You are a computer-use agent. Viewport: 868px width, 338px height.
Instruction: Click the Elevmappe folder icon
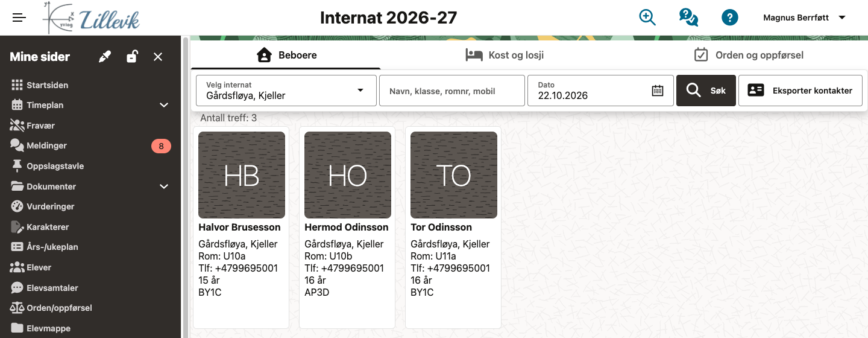point(17,328)
